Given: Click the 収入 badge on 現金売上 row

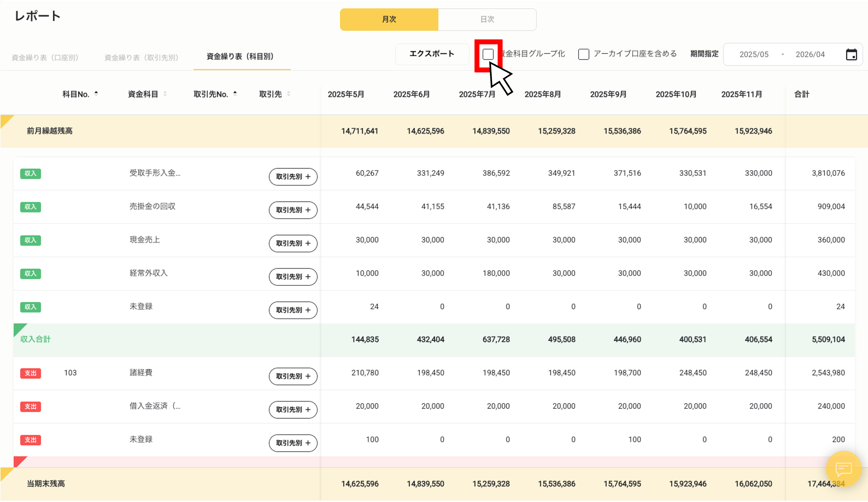Looking at the screenshot, I should (x=31, y=240).
